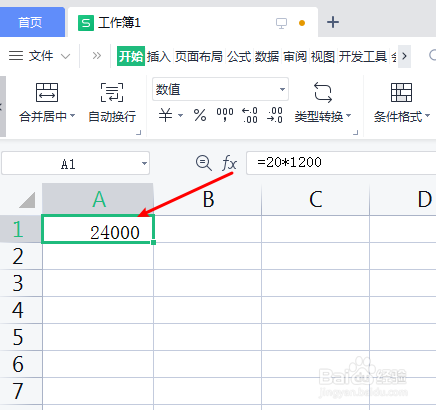Select row 1 header
The width and height of the screenshot is (436, 410).
(x=21, y=229)
